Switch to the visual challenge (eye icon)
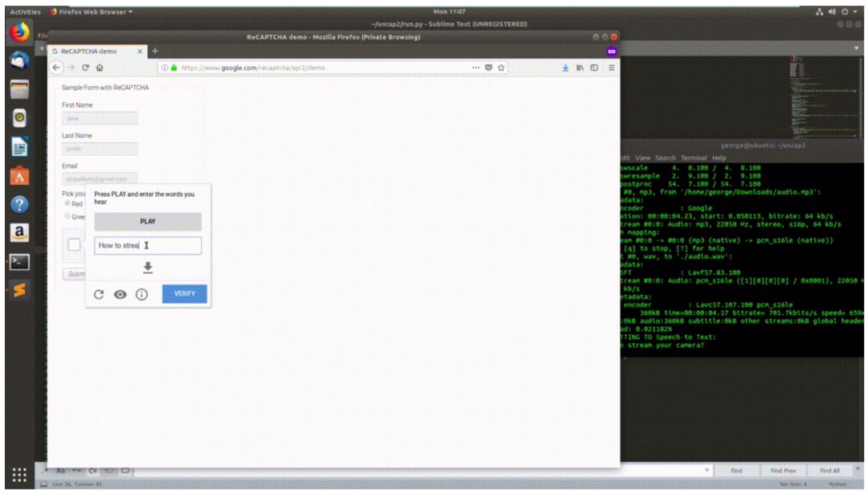 (x=120, y=294)
